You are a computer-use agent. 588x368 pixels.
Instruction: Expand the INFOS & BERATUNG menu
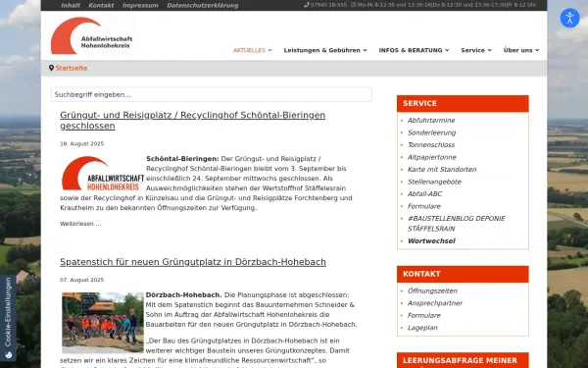coord(414,50)
